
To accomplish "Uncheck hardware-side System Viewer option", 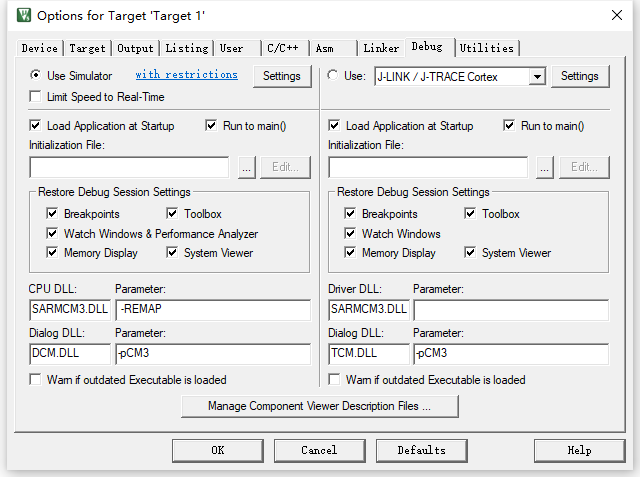I will tap(470, 253).
